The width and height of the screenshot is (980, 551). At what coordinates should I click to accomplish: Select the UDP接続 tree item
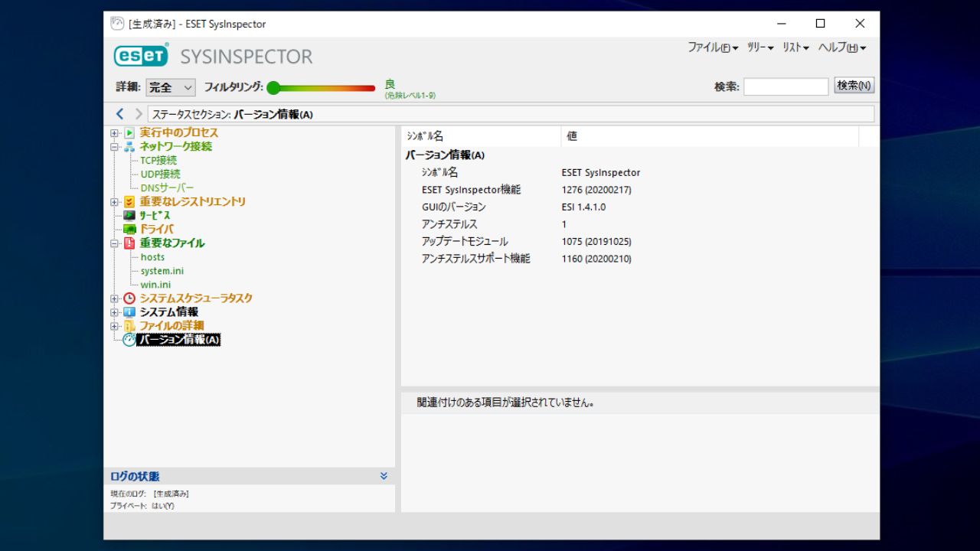pos(160,174)
